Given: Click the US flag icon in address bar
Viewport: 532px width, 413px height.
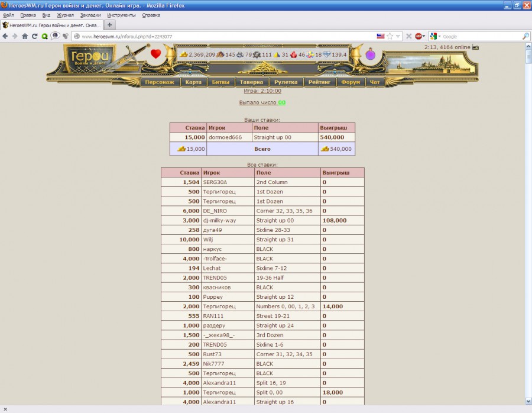Looking at the screenshot, I should [381, 36].
